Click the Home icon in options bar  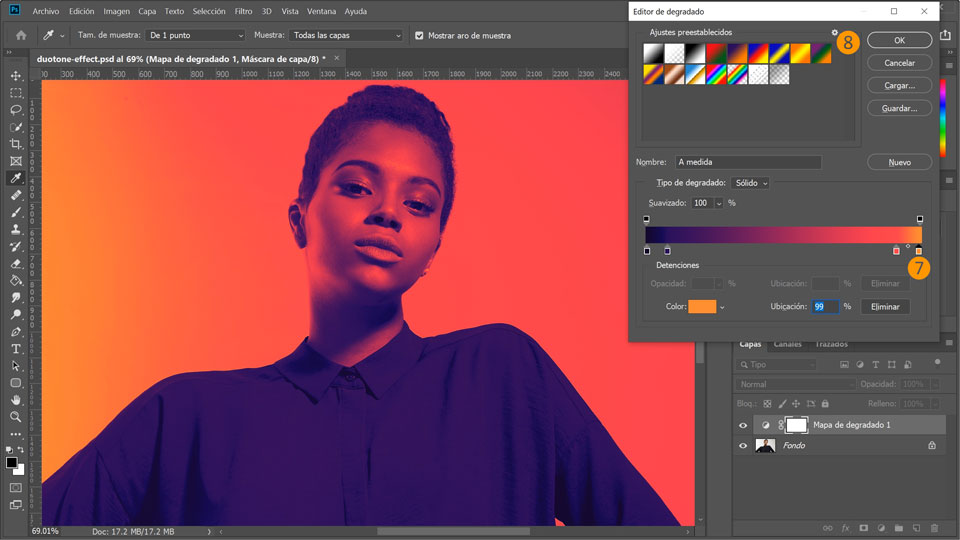pos(21,35)
